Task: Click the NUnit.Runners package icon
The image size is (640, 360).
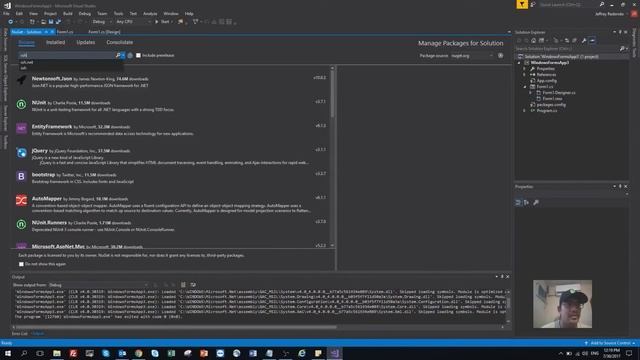Action: tap(21, 224)
